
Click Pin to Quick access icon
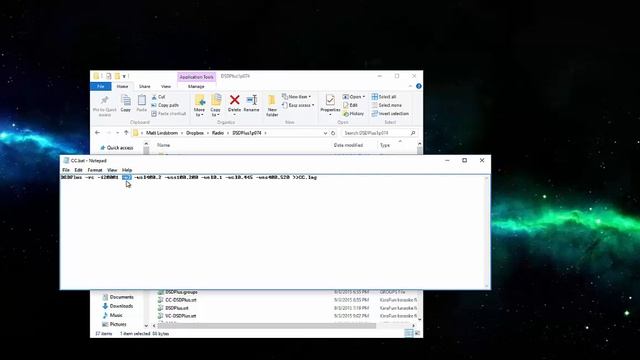coord(104,100)
